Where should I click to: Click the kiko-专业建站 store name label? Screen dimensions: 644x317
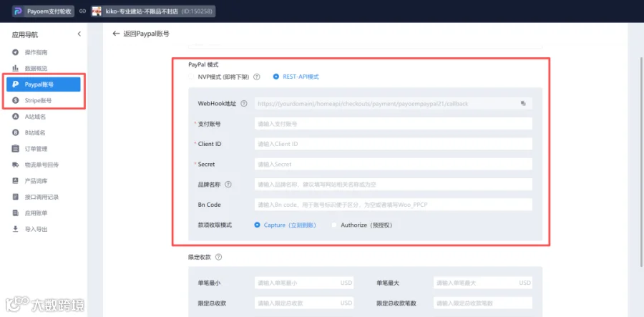pyautogui.click(x=142, y=11)
